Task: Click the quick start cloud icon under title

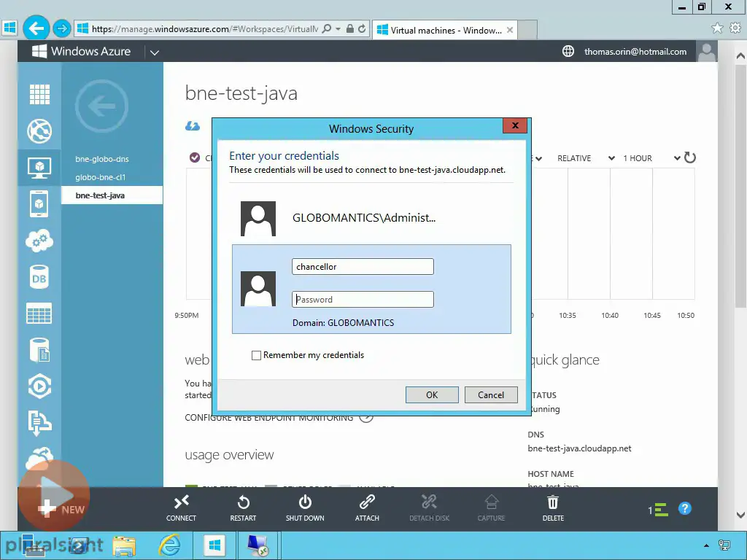Action: click(193, 126)
